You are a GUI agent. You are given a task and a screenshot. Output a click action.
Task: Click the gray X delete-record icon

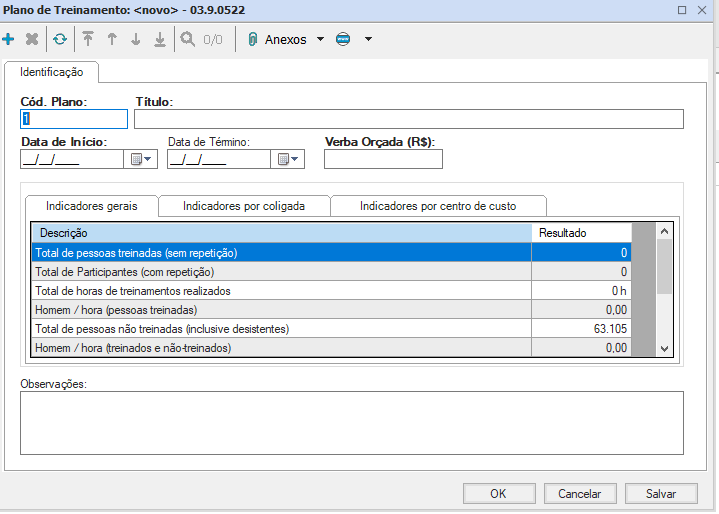tap(32, 40)
